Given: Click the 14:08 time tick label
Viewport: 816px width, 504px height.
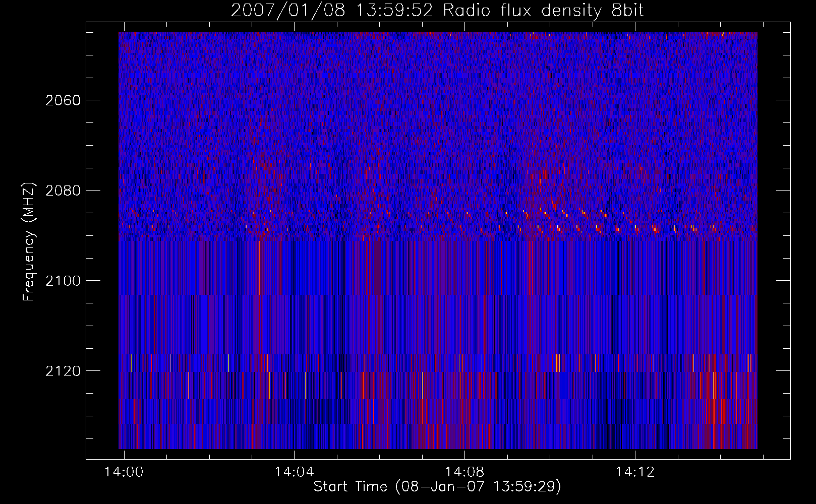Looking at the screenshot, I should click(464, 472).
